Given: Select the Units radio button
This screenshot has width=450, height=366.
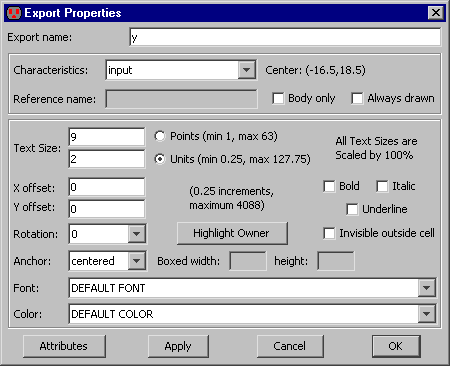Looking at the screenshot, I should [160, 159].
